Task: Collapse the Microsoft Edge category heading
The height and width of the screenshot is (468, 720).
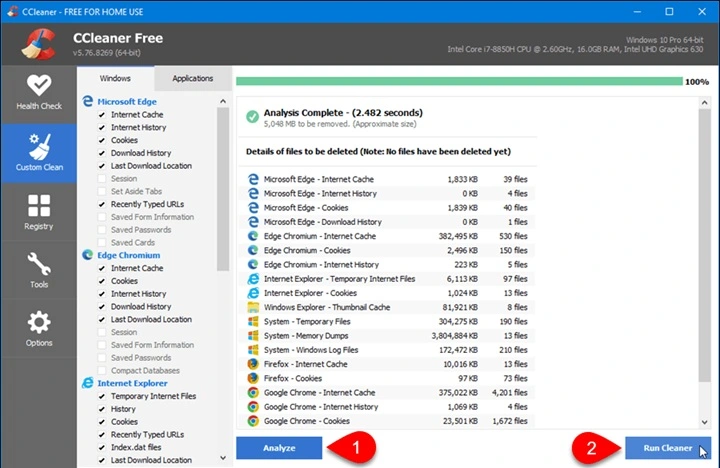Action: (127, 101)
